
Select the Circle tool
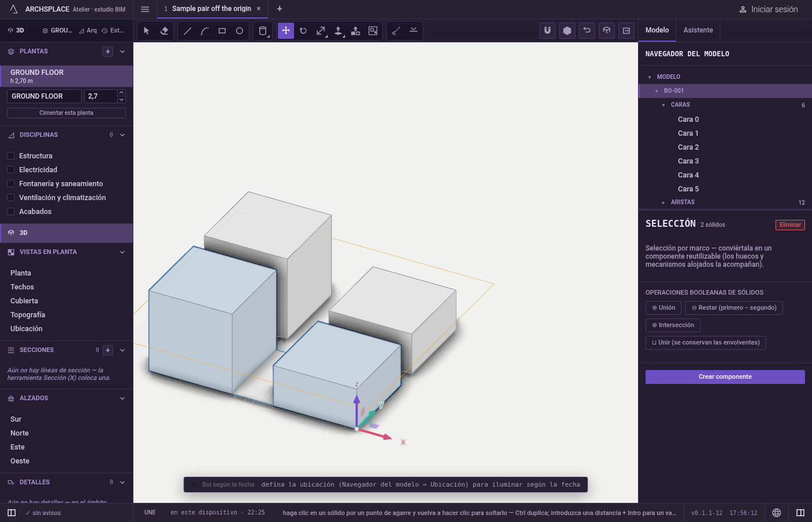240,31
